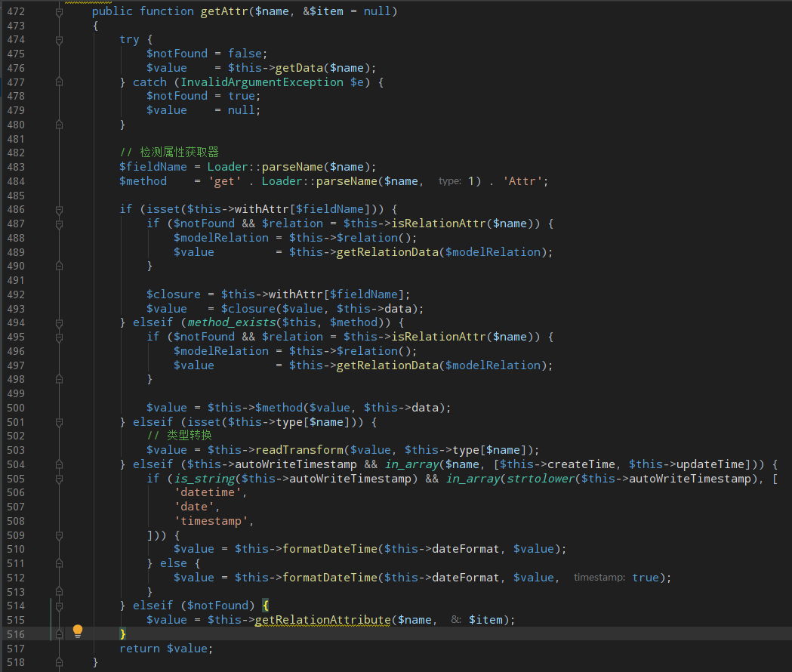Click isRelationAttr on line 487
Screen dimensions: 792x672
click(x=439, y=223)
